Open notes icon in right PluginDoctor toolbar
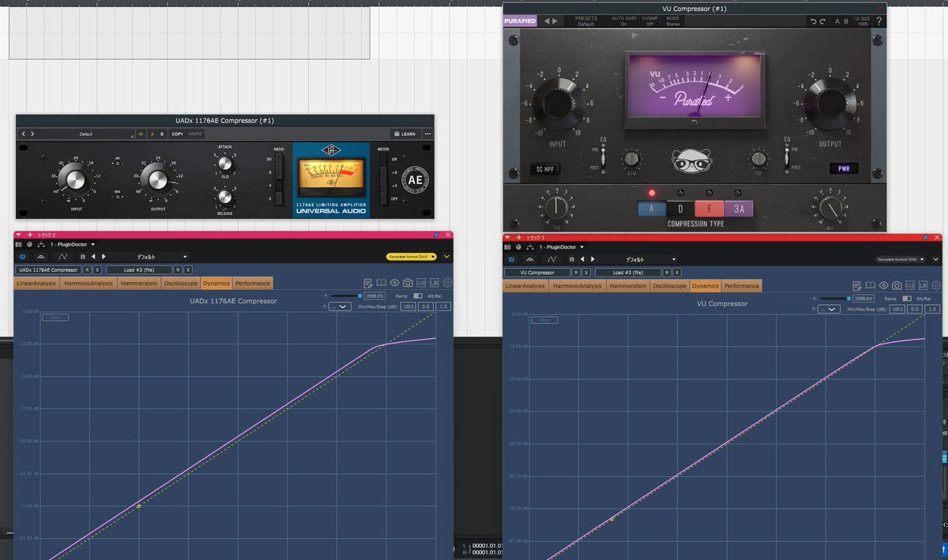Screen dimensions: 948x560 (858, 286)
